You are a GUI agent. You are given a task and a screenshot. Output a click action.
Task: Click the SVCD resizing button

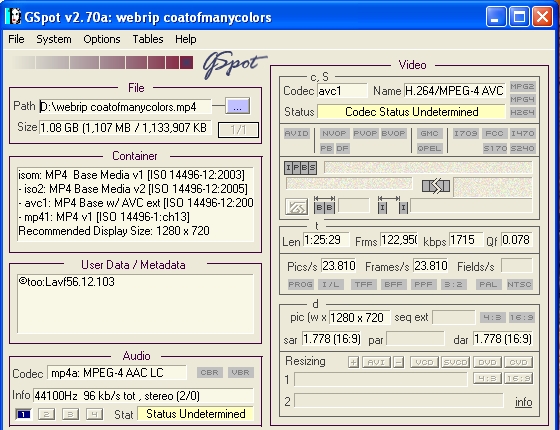point(456,362)
